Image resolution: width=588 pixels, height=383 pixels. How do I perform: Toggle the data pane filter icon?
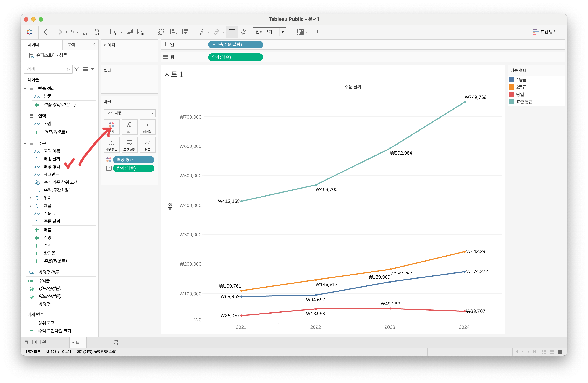pyautogui.click(x=77, y=69)
